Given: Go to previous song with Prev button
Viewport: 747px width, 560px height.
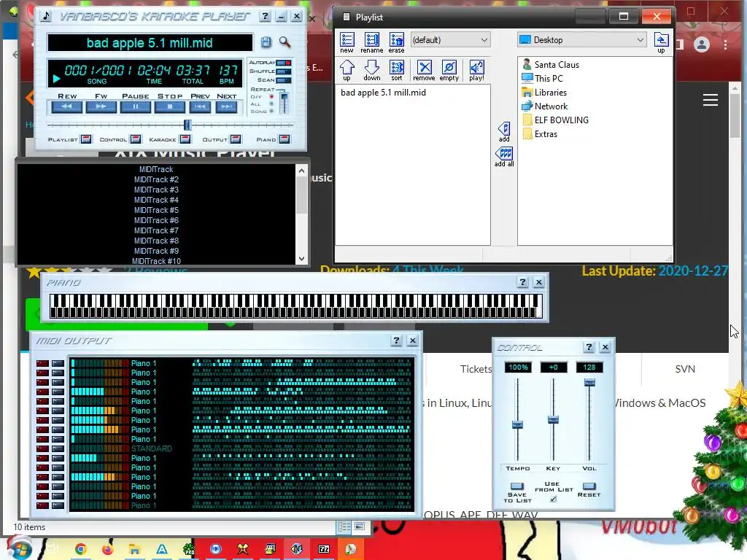Looking at the screenshot, I should [x=200, y=107].
